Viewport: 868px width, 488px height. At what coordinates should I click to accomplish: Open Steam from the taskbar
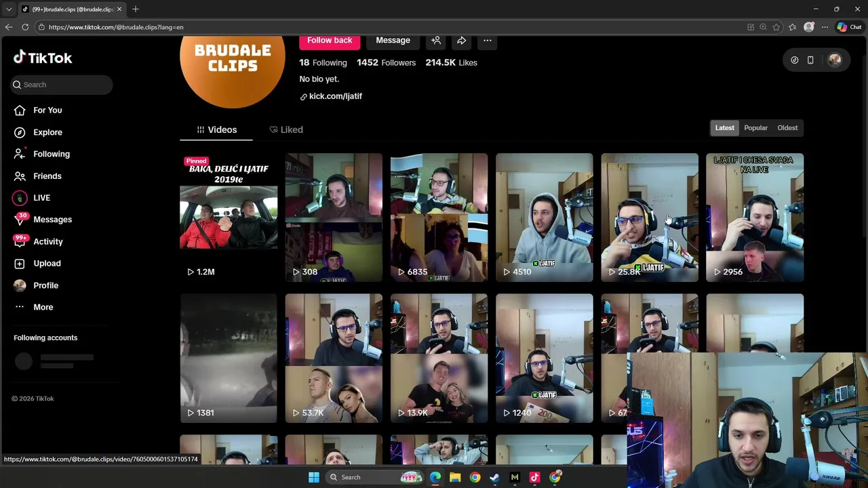[x=495, y=477]
